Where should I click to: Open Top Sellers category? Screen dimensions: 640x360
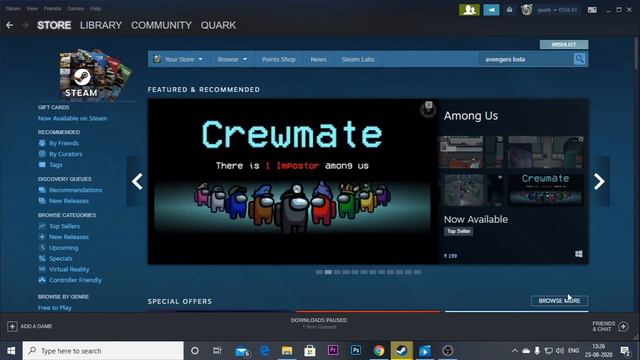64,226
